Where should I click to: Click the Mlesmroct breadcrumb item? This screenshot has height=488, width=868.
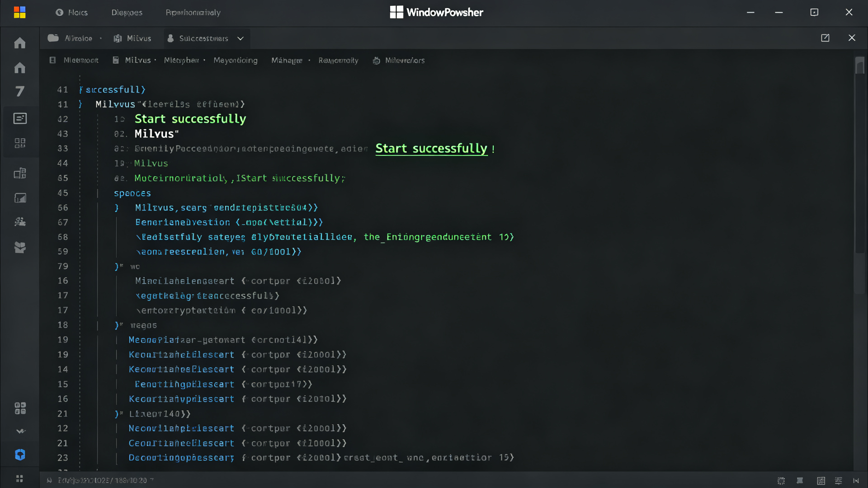pos(74,60)
